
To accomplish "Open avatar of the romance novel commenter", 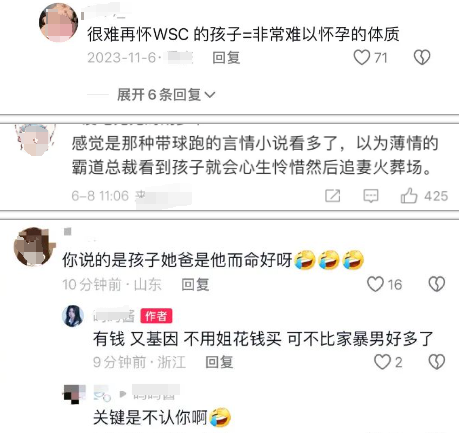I will coord(35,139).
